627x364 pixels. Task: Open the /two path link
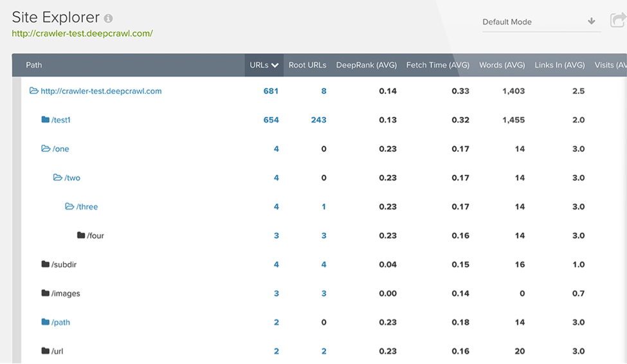73,178
